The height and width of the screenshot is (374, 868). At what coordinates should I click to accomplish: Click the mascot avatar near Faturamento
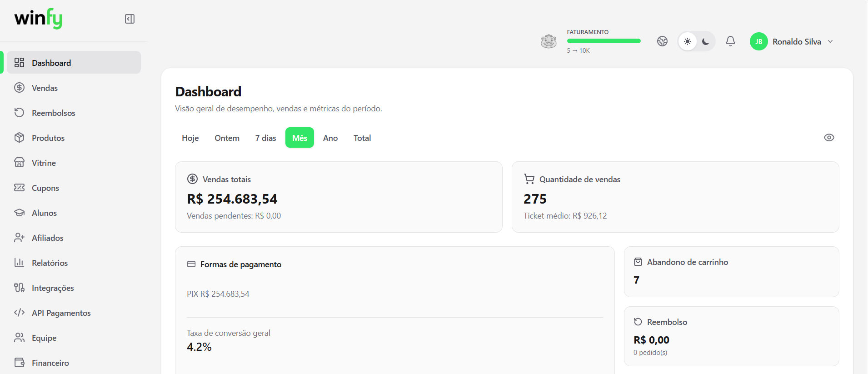(x=549, y=41)
